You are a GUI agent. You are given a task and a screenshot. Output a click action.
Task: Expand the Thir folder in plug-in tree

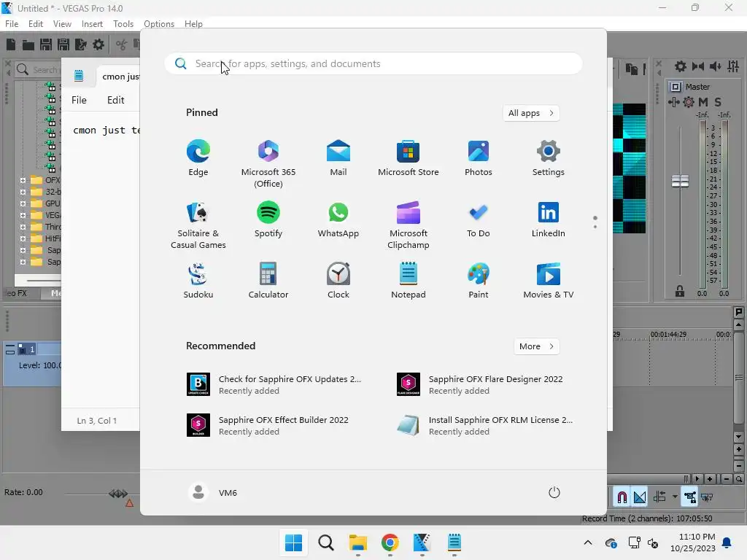pos(23,227)
